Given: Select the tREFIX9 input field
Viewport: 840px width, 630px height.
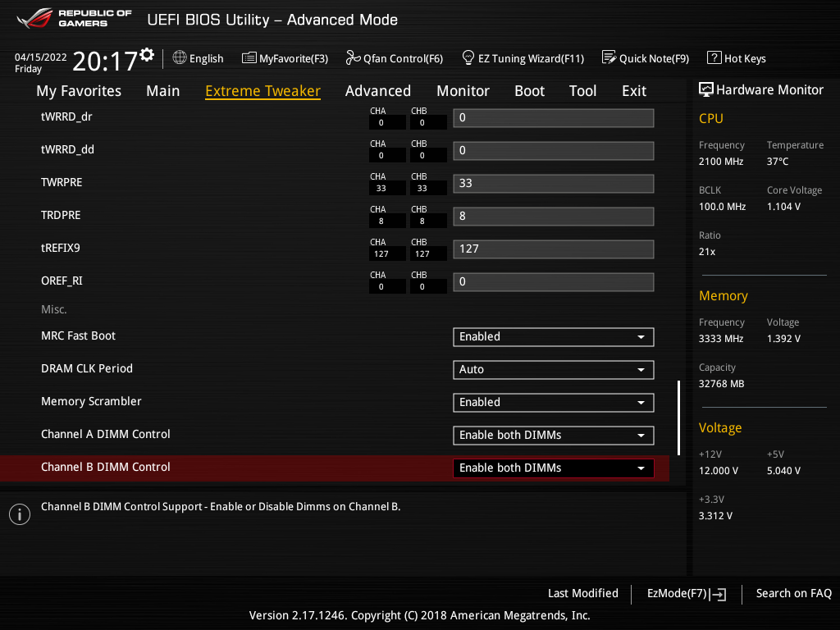Looking at the screenshot, I should (x=554, y=249).
